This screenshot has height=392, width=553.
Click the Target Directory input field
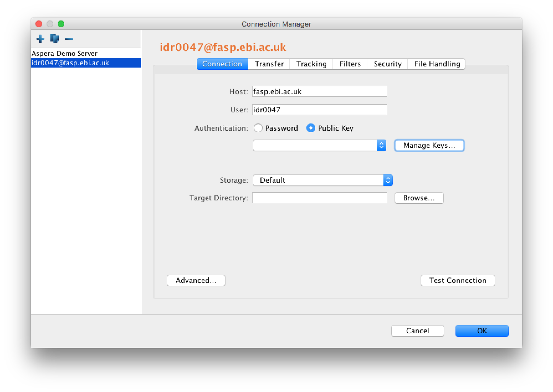[319, 198]
